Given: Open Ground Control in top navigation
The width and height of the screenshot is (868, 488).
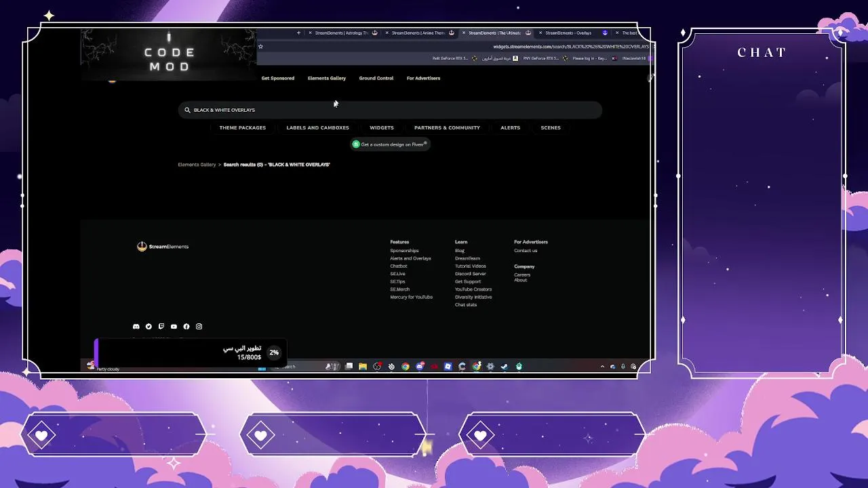Looking at the screenshot, I should pos(376,78).
